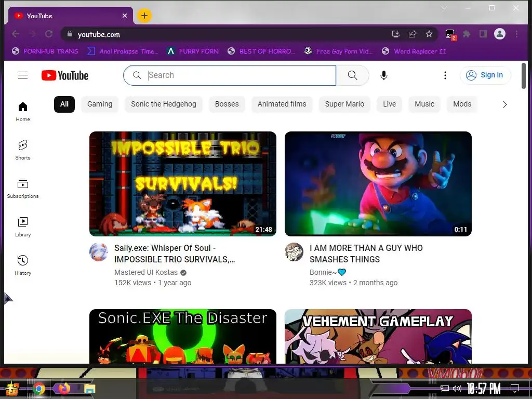Click the Sign in button
Viewport: 532px width, 399px height.
coord(485,75)
